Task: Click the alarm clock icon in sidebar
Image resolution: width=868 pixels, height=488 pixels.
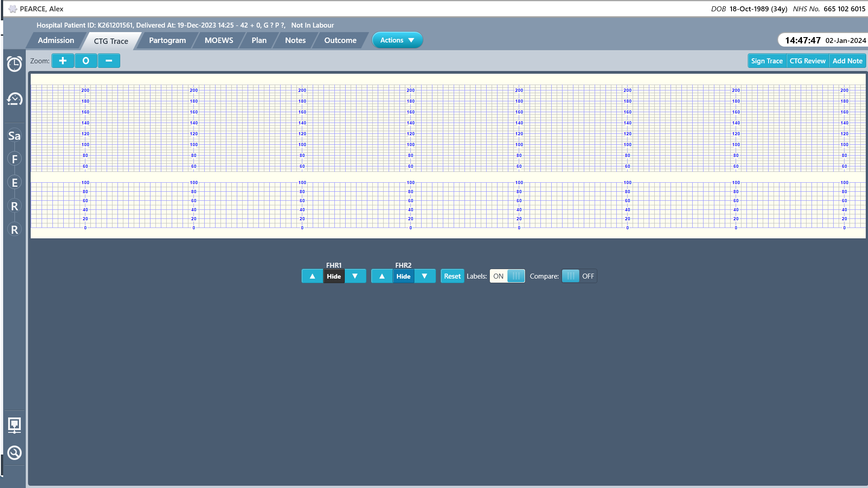Action: [x=14, y=64]
